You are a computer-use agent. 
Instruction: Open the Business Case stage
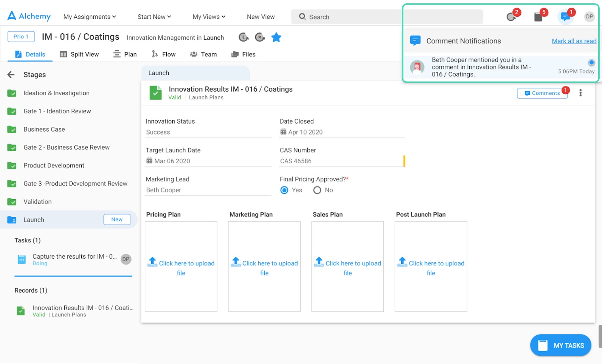(x=44, y=129)
